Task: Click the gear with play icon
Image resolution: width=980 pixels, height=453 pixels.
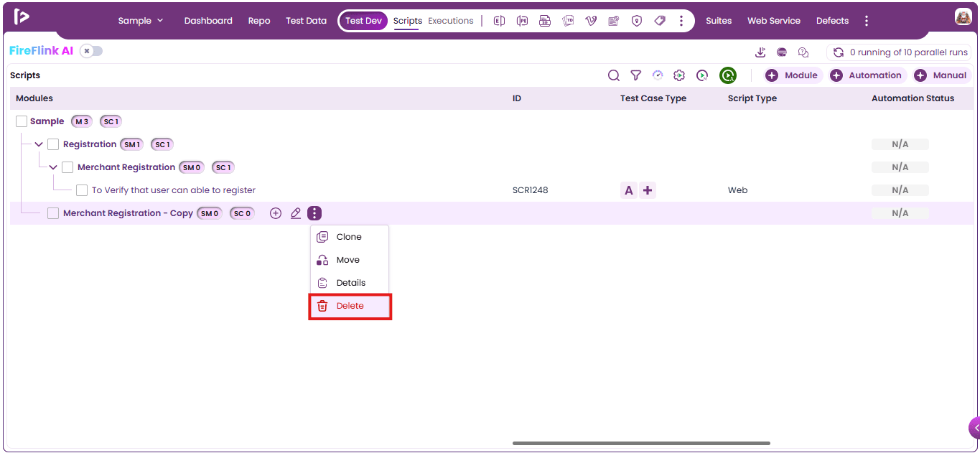Action: click(x=679, y=75)
